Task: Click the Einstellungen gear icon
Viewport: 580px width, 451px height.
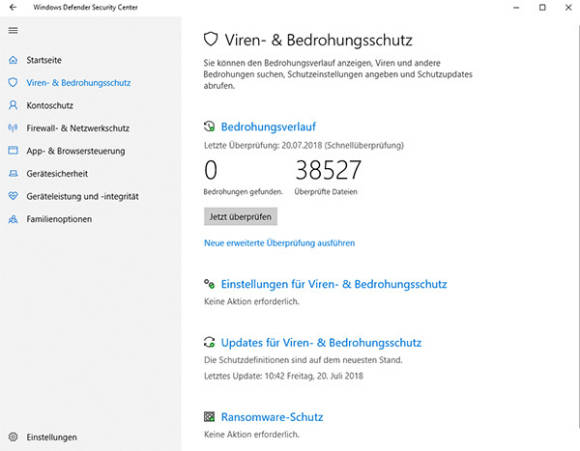Action: click(13, 437)
